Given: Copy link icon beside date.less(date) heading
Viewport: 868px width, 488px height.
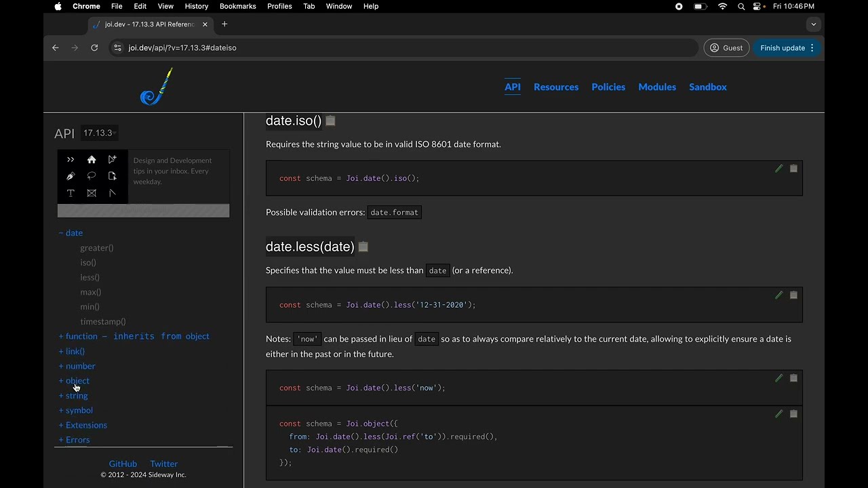Looking at the screenshot, I should coord(363,247).
